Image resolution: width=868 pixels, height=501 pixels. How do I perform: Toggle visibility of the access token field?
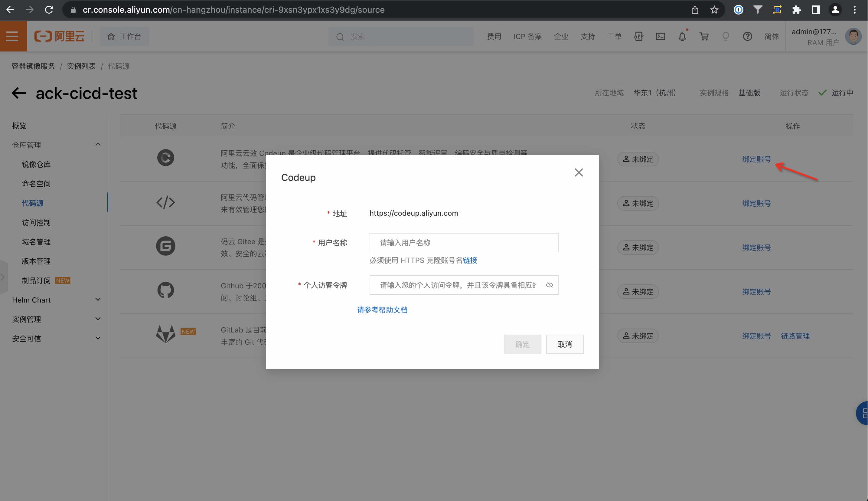click(x=549, y=285)
